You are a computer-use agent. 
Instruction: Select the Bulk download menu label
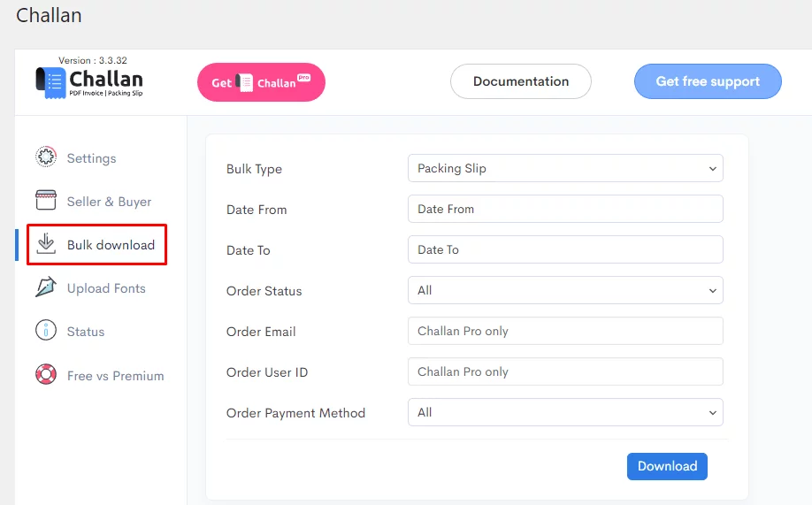pos(111,245)
